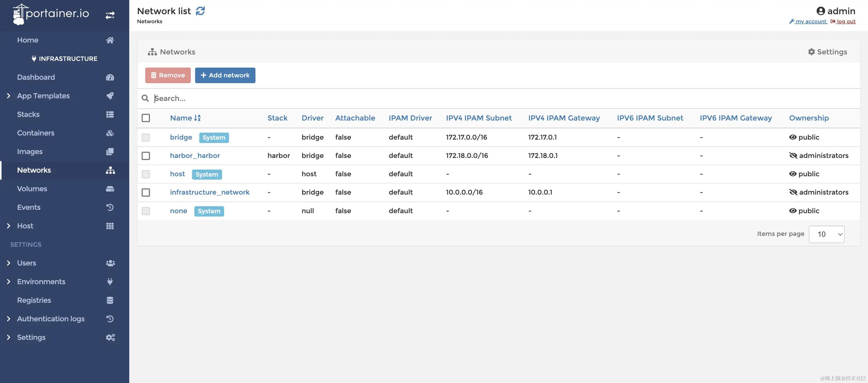Click the Networks sitemap icon in sidebar
This screenshot has width=868, height=383.
pyautogui.click(x=110, y=170)
